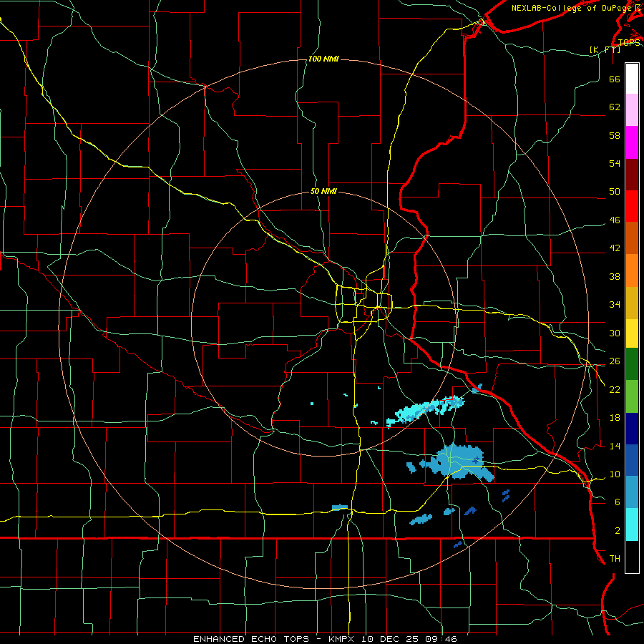Click the medium blue legend segment

(632, 460)
